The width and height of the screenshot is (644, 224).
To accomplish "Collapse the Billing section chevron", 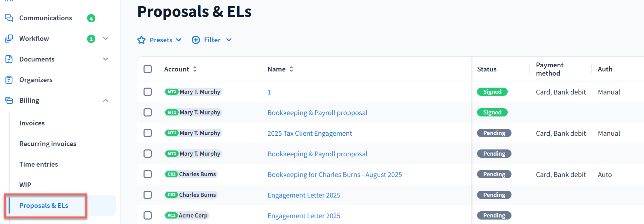I will (x=106, y=100).
